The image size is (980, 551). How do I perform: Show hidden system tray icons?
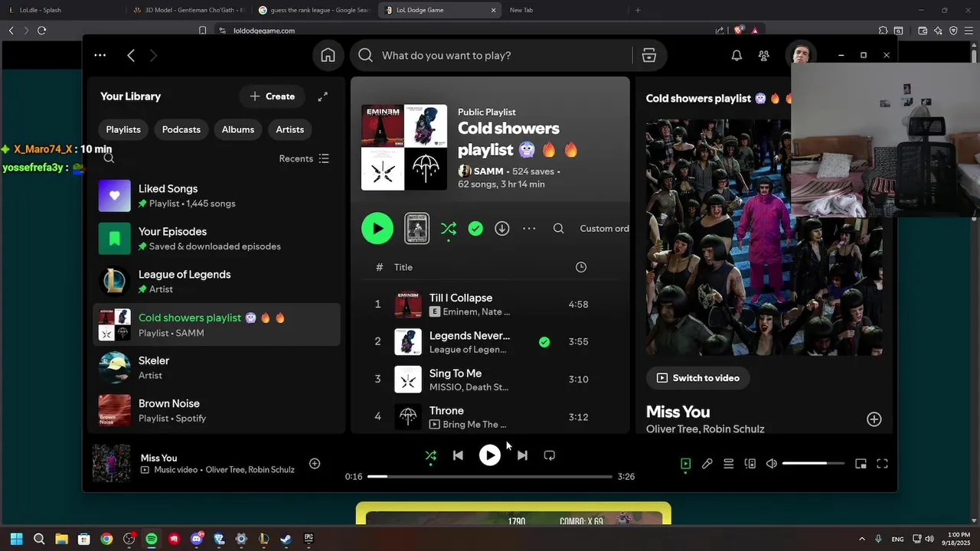coord(862,539)
